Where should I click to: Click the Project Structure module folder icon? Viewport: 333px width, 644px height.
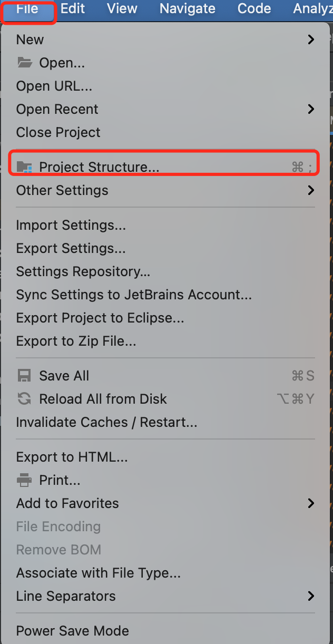24,167
